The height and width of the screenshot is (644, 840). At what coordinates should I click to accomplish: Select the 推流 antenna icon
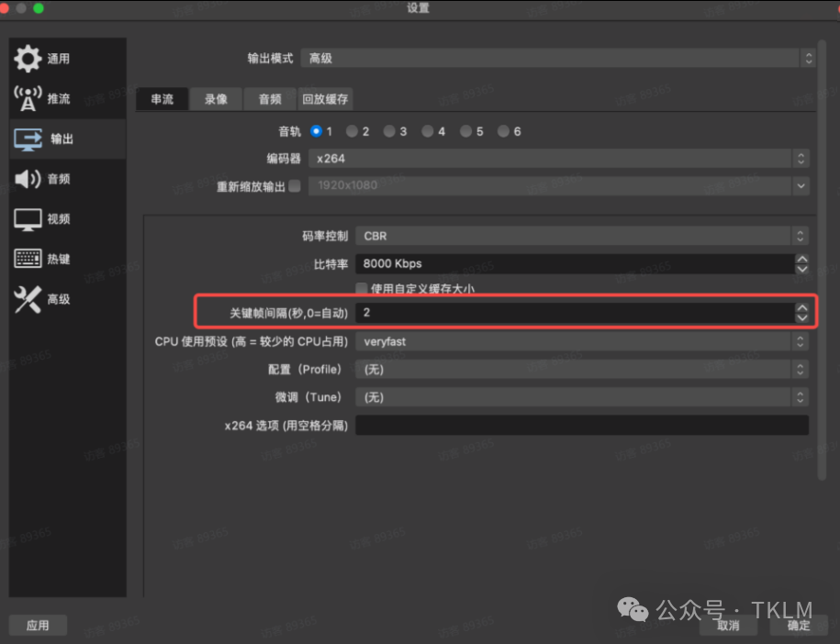[29, 98]
